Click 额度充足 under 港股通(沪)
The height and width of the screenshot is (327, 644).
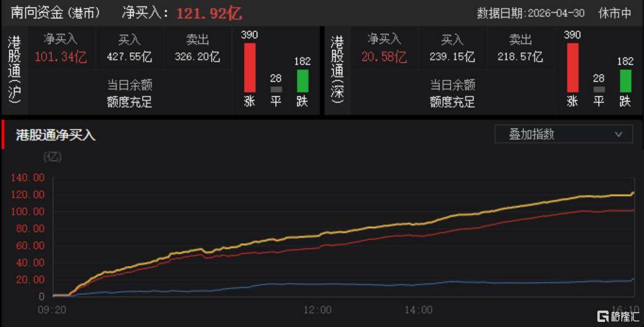tap(130, 101)
